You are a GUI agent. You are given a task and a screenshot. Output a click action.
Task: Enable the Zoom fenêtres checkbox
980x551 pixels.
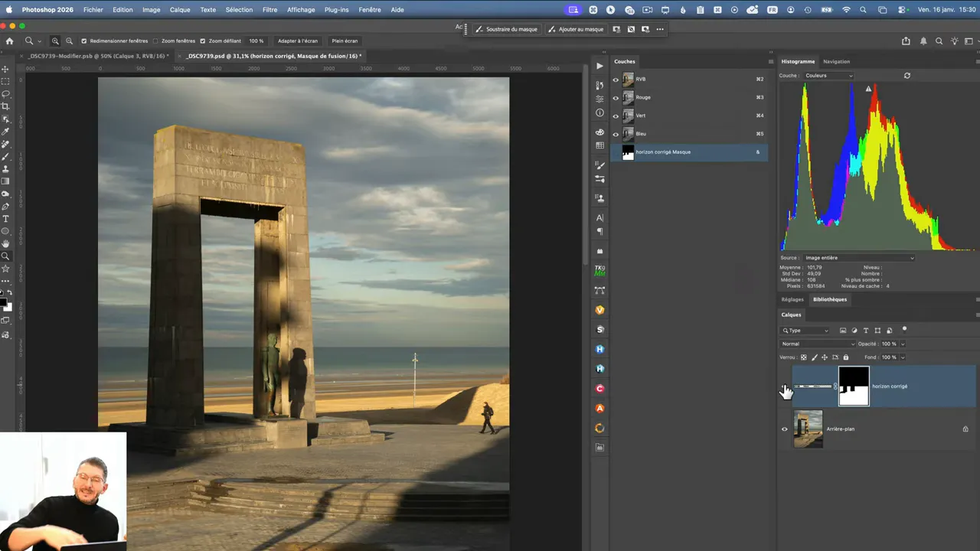tap(155, 41)
